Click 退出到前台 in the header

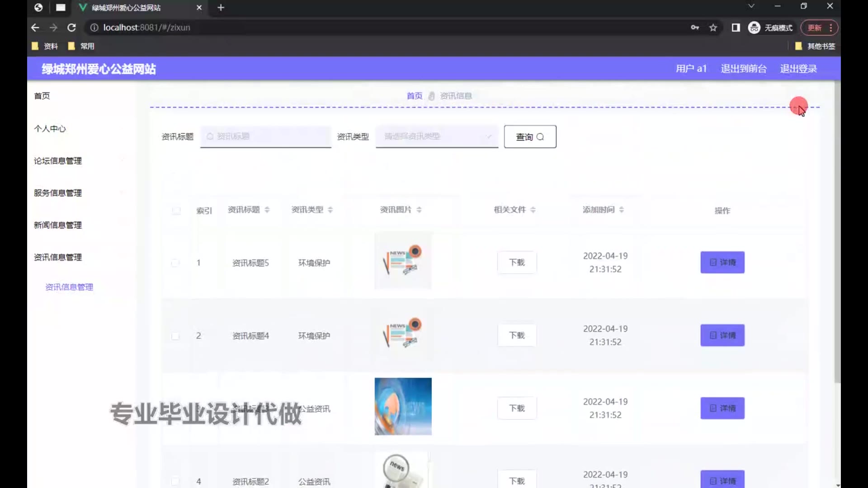[744, 69]
